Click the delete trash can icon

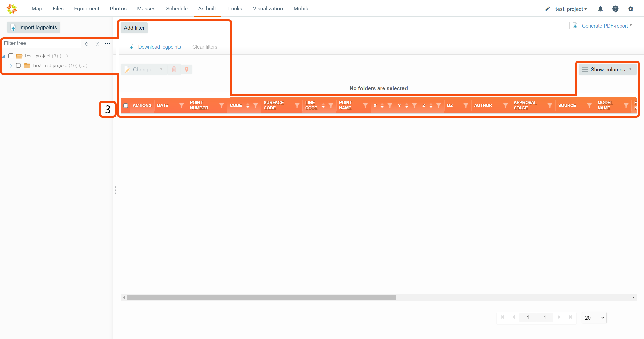tap(174, 69)
